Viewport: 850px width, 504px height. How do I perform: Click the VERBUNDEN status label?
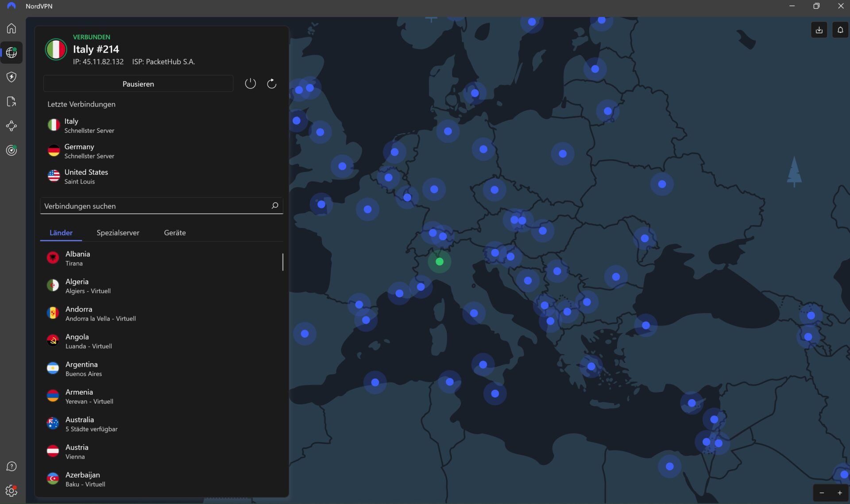point(92,37)
